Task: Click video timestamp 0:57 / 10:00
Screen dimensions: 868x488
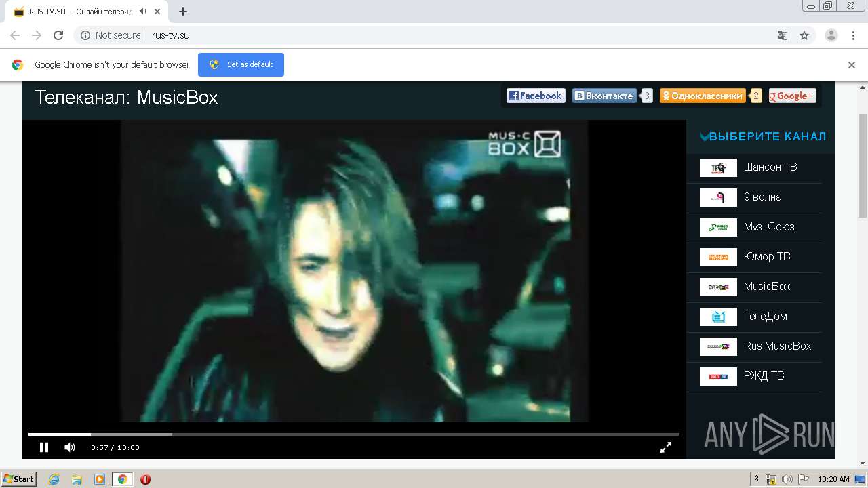Action: 115,447
